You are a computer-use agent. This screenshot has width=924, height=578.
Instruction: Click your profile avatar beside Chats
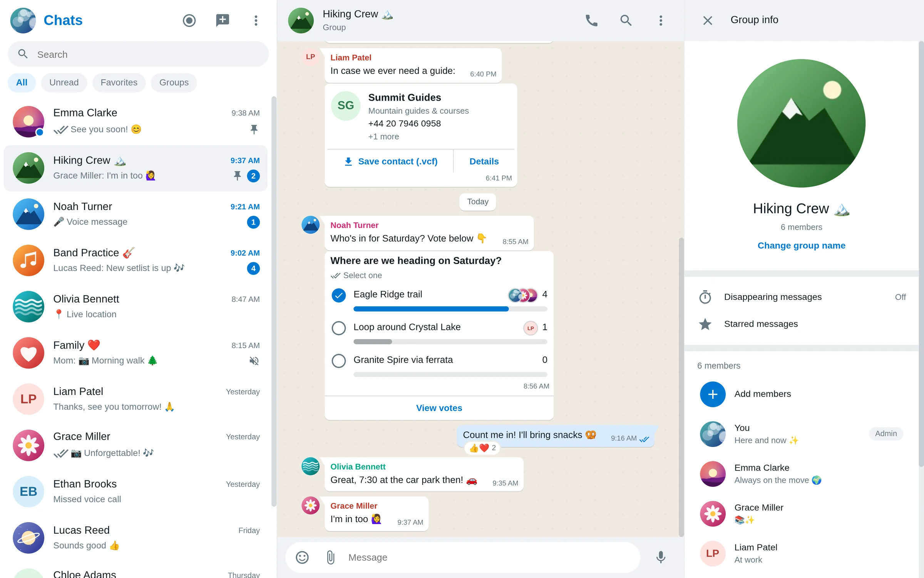pos(23,20)
